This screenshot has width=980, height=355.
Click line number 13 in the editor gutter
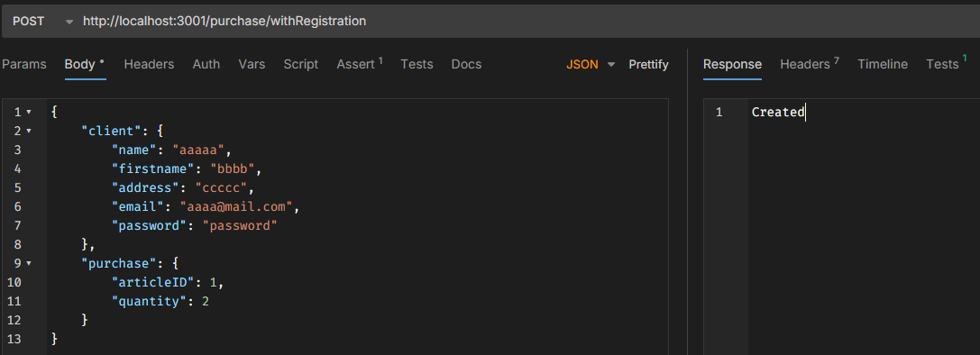coord(14,340)
